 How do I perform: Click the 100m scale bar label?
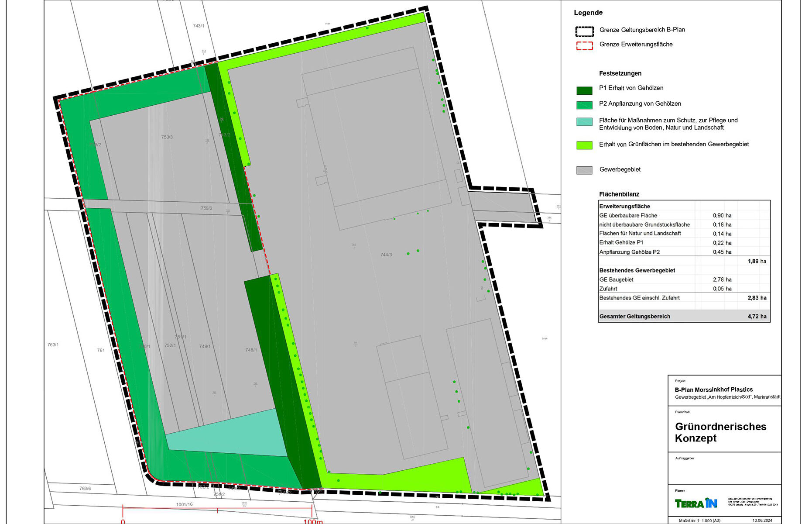pyautogui.click(x=312, y=521)
